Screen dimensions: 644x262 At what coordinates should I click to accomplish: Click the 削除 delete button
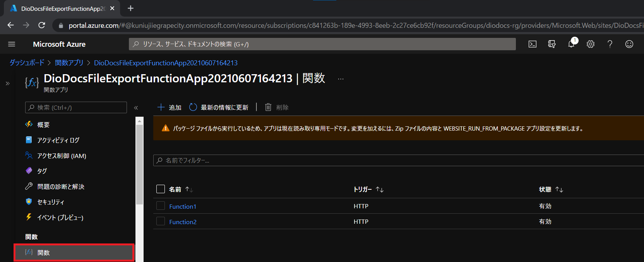[277, 107]
